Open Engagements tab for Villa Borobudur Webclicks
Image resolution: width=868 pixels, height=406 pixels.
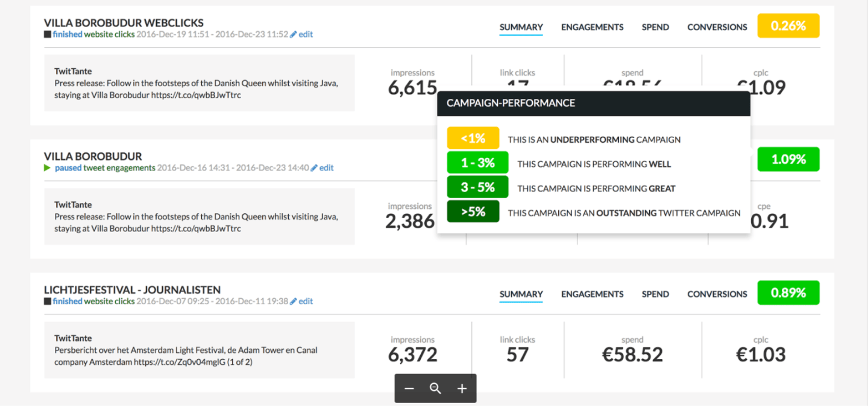pyautogui.click(x=592, y=27)
